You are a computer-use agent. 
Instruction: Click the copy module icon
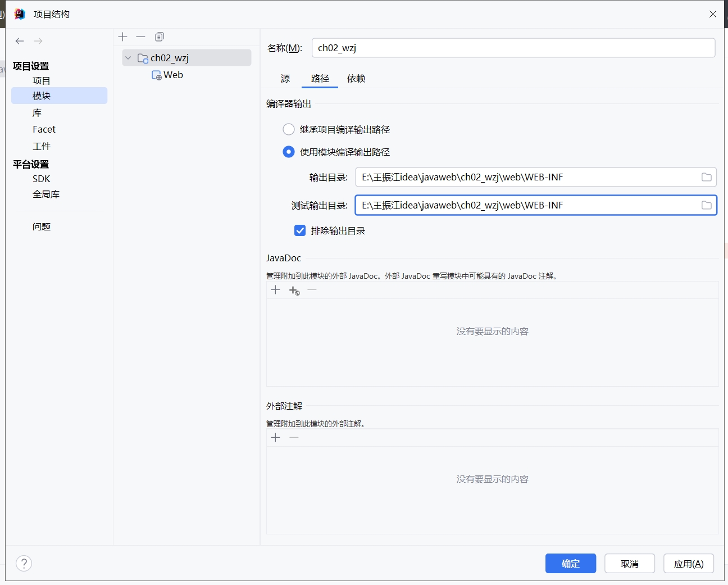coord(160,37)
